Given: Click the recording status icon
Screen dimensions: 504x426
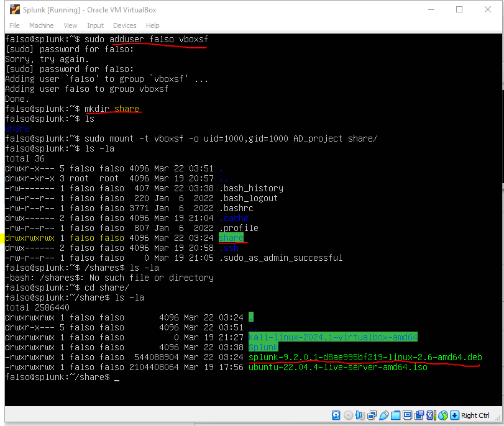Looking at the screenshot, I should pos(419,415).
